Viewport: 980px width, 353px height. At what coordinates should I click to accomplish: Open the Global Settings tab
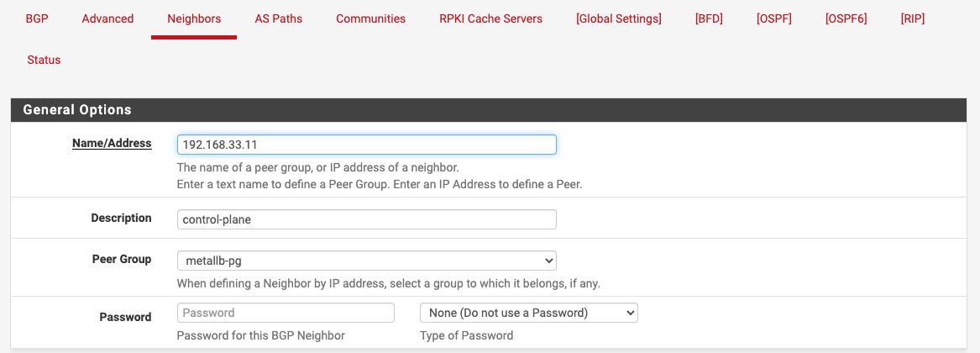coord(619,18)
